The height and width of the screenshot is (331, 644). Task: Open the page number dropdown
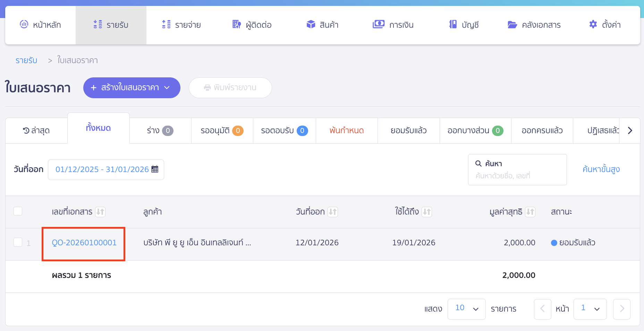click(x=590, y=309)
